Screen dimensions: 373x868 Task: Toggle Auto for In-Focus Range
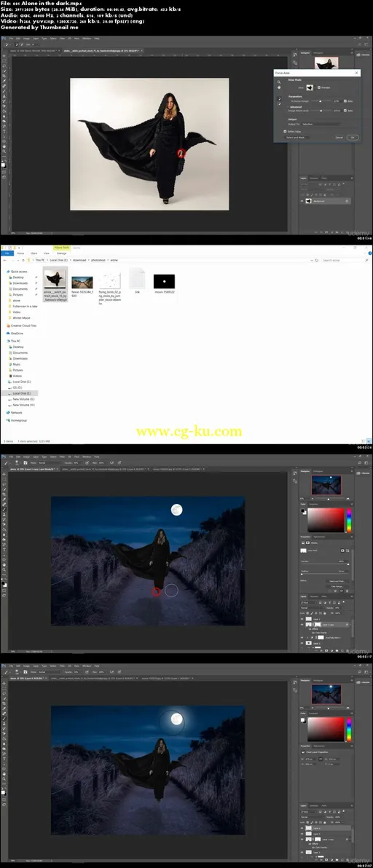[x=345, y=100]
